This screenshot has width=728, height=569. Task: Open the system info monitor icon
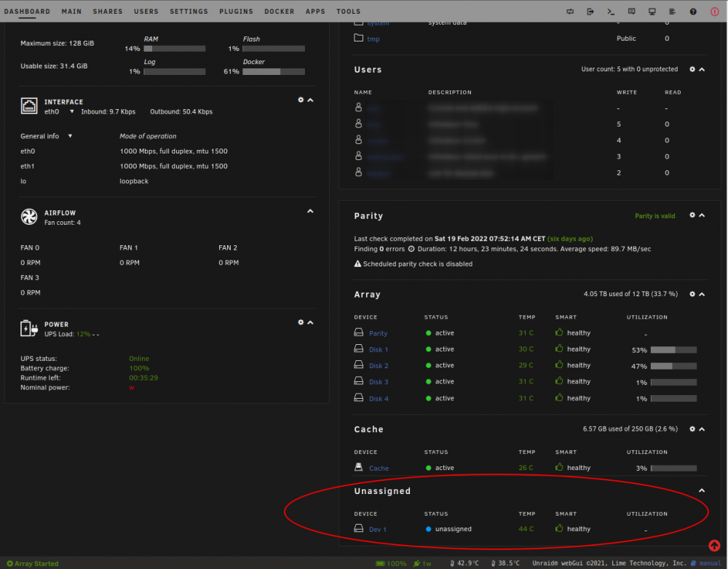pos(652,12)
